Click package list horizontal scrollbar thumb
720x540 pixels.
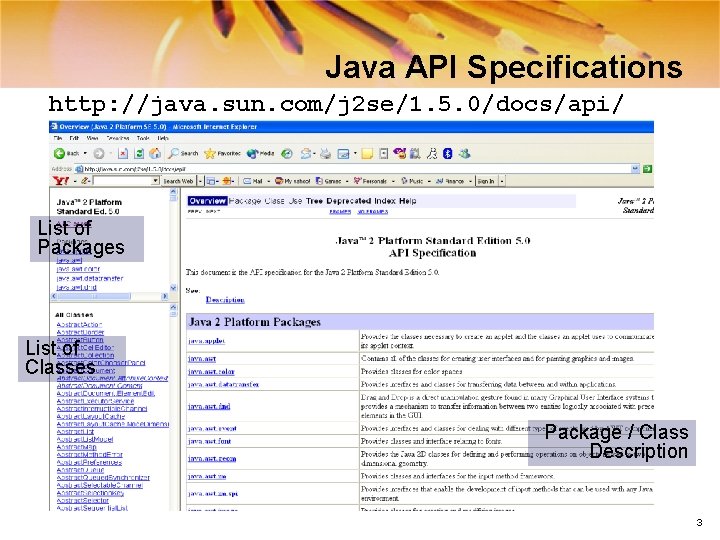(93, 297)
